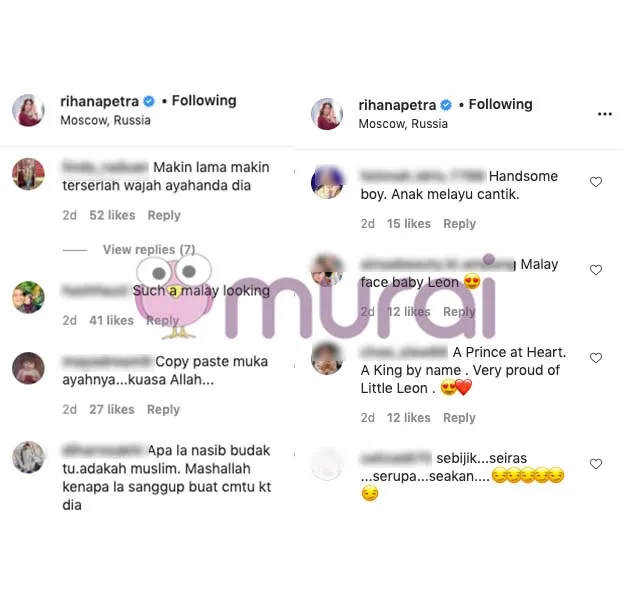636x600 pixels.
Task: Click the verified badge in left header
Action: click(x=149, y=101)
